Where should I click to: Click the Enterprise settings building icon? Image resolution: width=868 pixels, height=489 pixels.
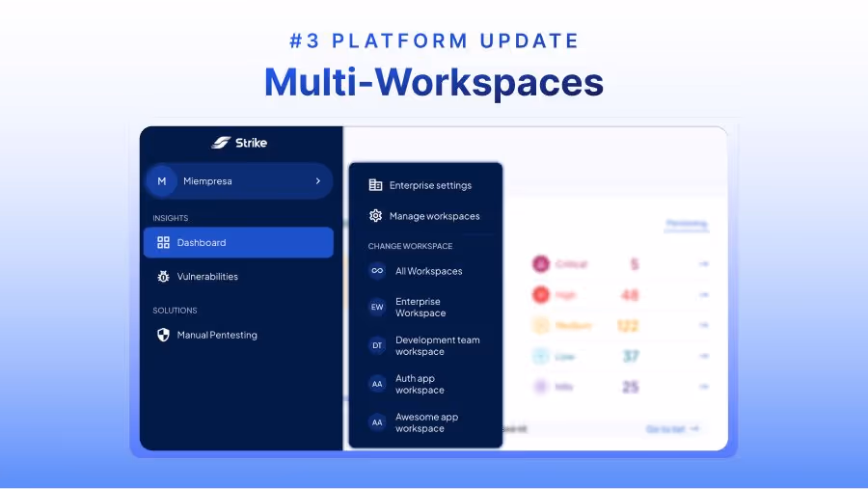[375, 185]
